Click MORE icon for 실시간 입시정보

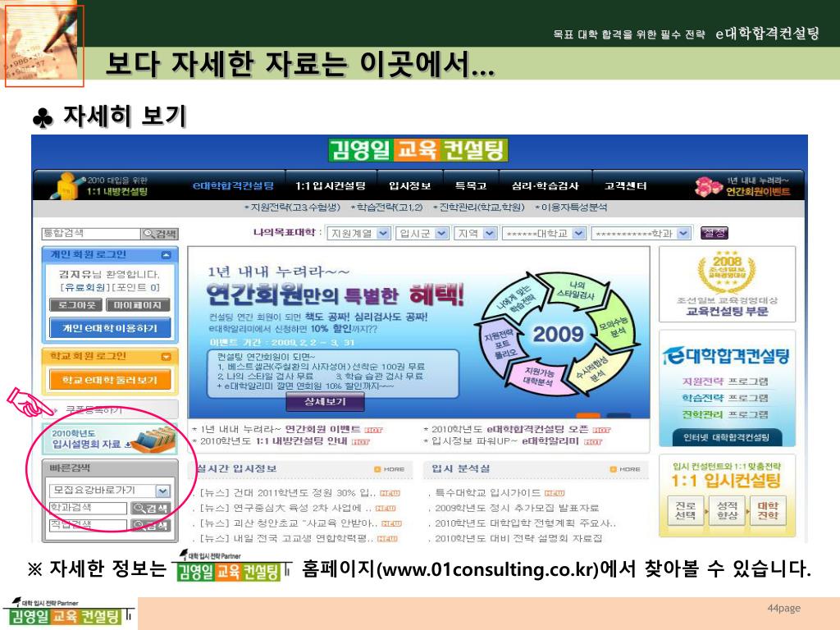point(390,469)
